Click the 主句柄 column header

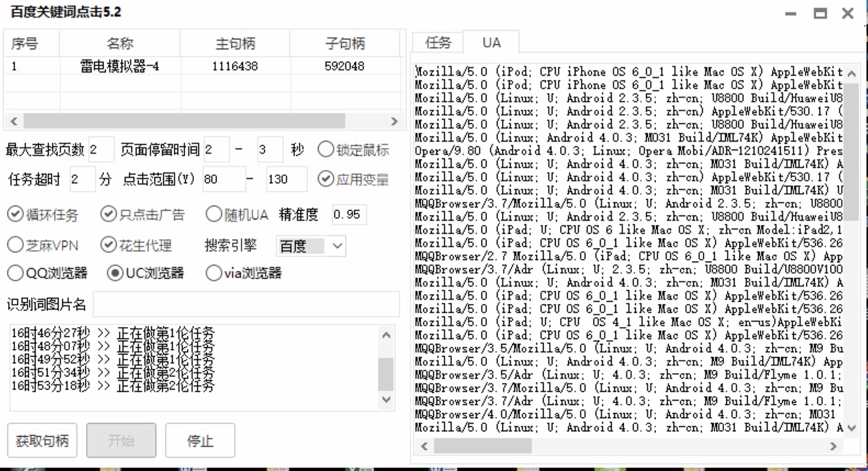[235, 44]
